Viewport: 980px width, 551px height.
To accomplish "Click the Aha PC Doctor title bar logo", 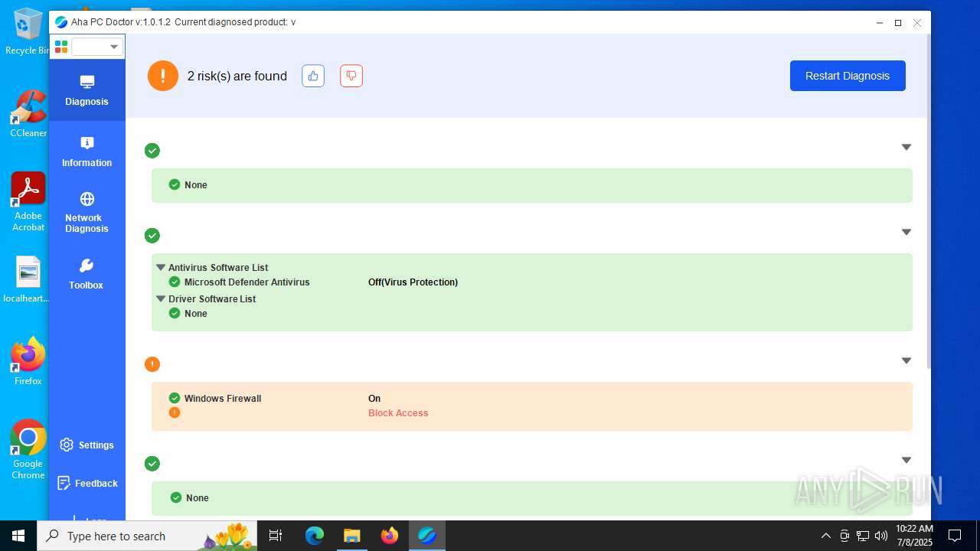I will pyautogui.click(x=61, y=22).
